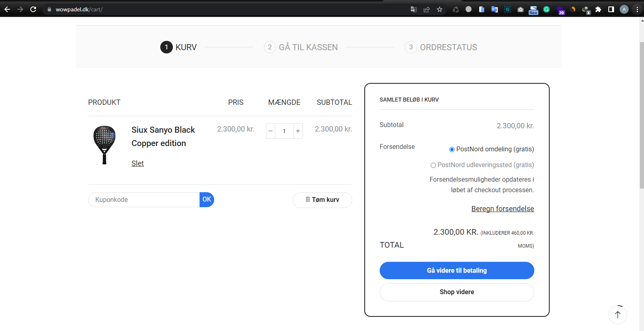Expand the Beregn forsendelse calculator
The height and width of the screenshot is (331, 644).
(503, 209)
